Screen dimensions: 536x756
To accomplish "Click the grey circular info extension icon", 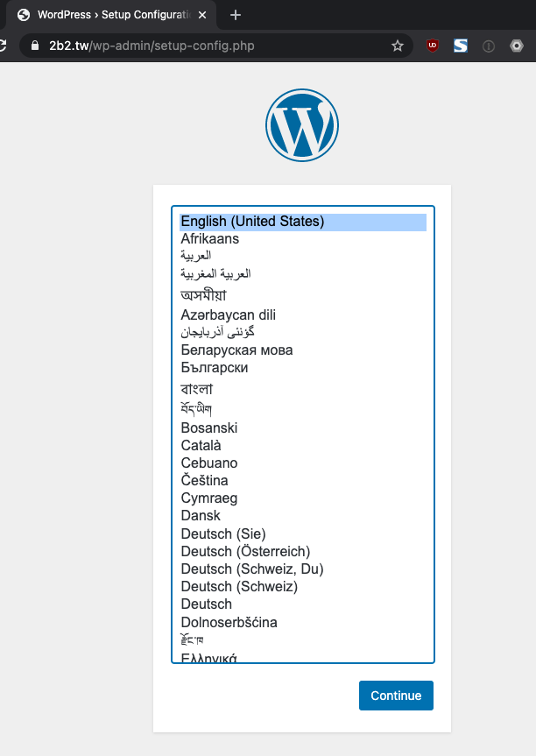I will pyautogui.click(x=489, y=46).
